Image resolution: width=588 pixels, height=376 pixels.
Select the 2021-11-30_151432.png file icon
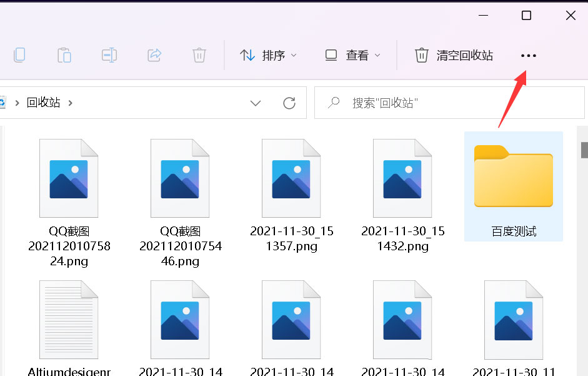[402, 178]
